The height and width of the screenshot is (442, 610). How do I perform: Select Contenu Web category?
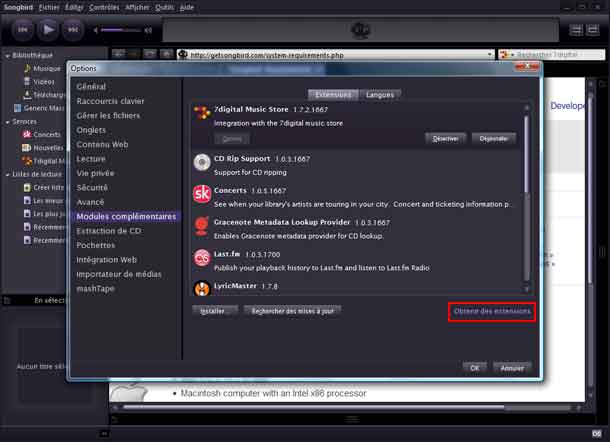tap(102, 144)
